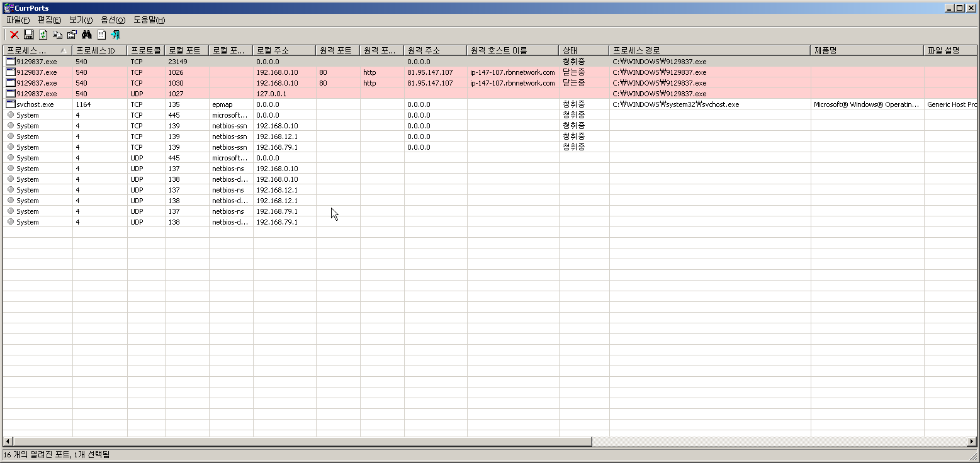This screenshot has width=980, height=463.
Task: Open the 보기(V) menu
Action: 81,20
